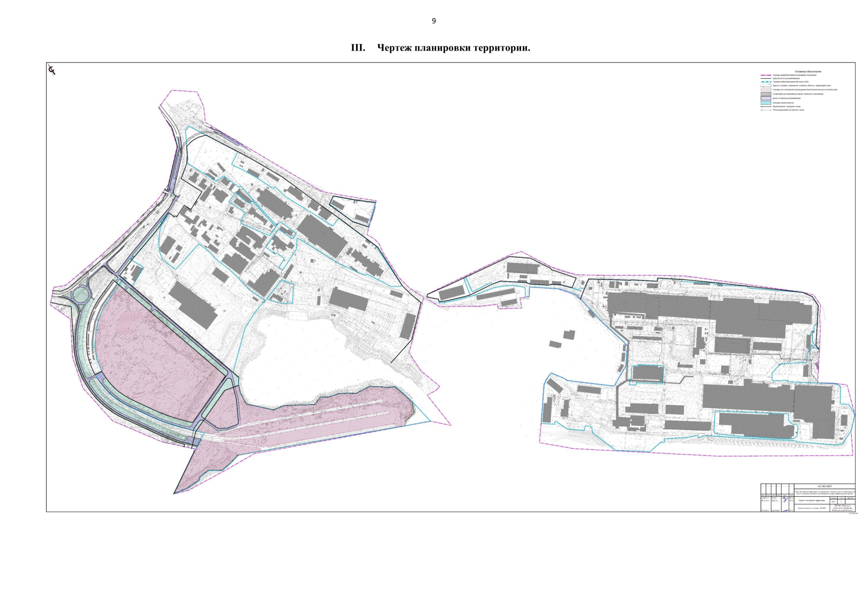Click the organization name cell in title block

tap(842, 509)
